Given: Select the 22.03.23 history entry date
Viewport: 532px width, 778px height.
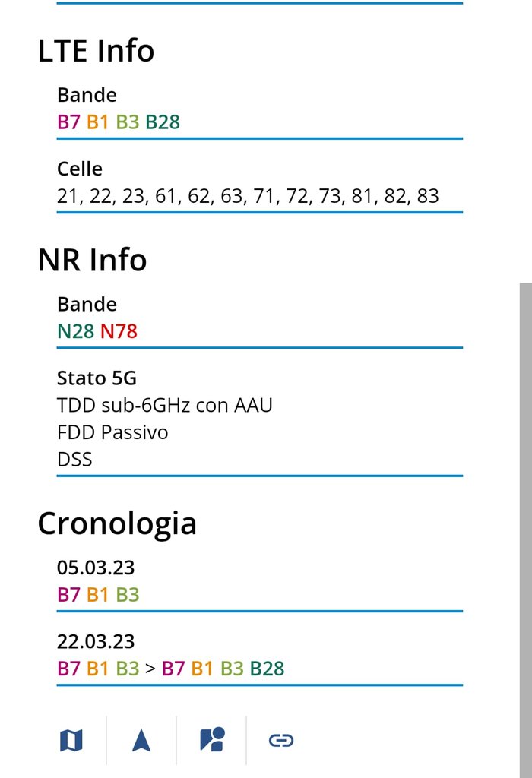Looking at the screenshot, I should 95,641.
